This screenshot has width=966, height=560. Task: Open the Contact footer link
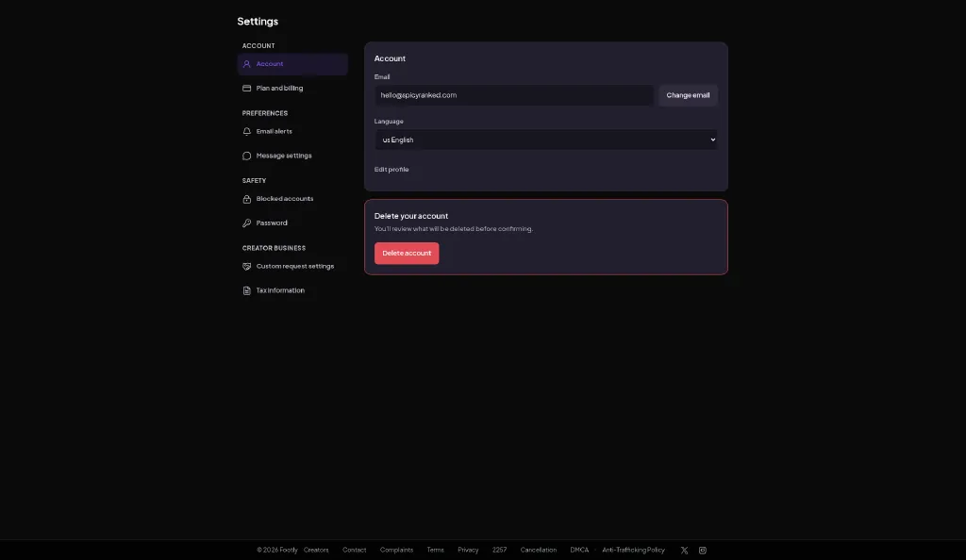click(355, 551)
